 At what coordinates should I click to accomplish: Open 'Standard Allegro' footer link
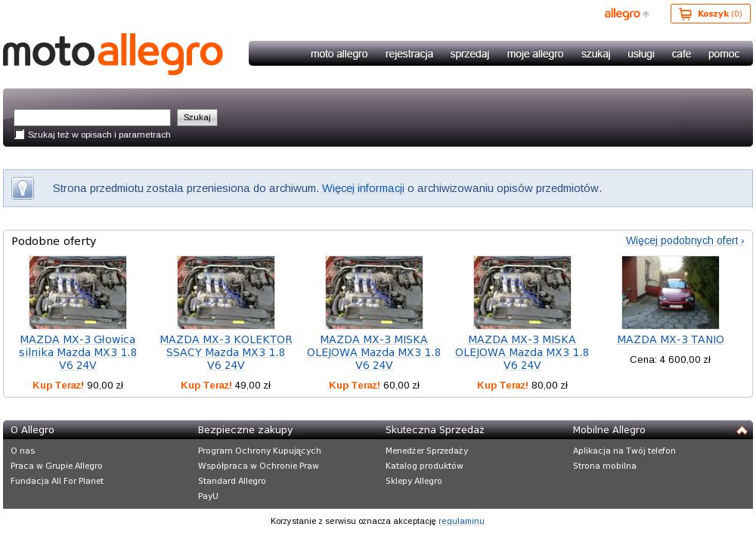tap(232, 481)
